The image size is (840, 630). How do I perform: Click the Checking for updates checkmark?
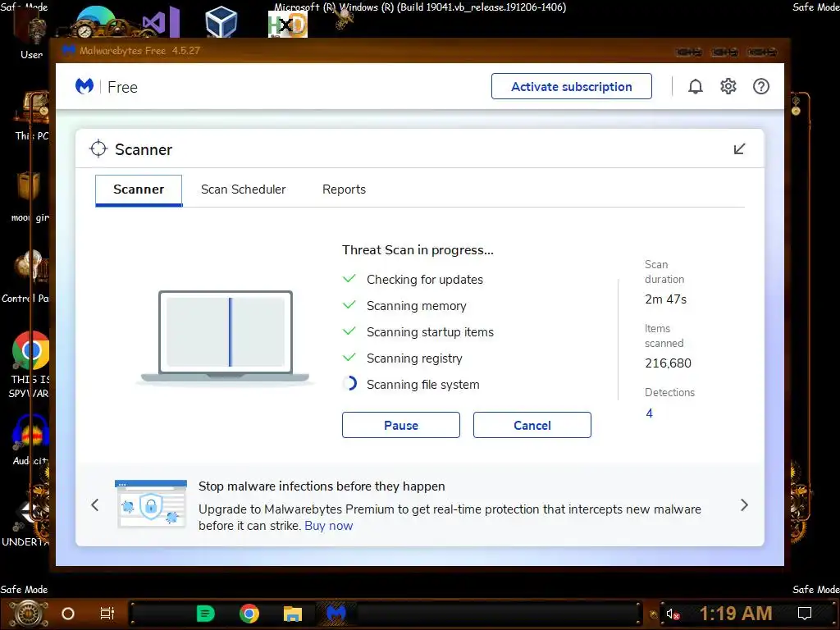(349, 279)
